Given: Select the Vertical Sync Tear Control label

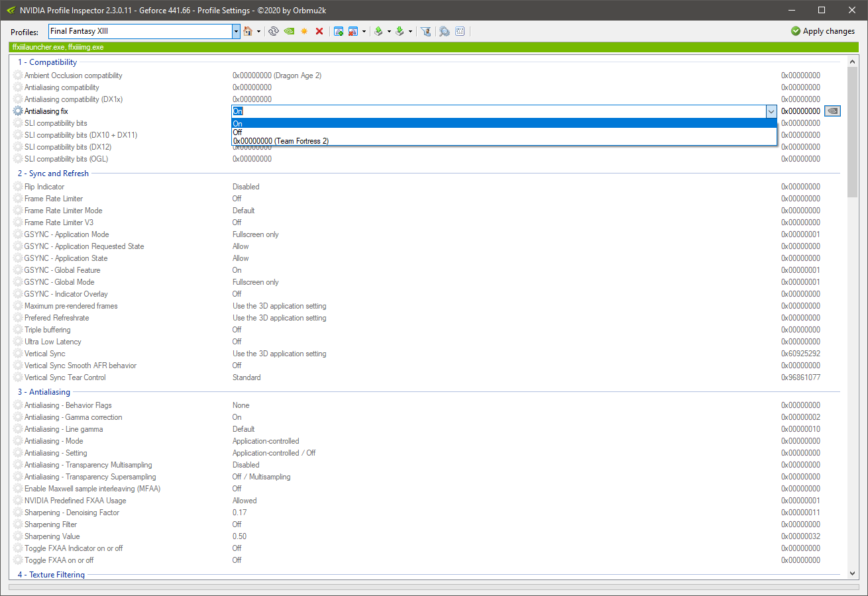Looking at the screenshot, I should click(65, 377).
